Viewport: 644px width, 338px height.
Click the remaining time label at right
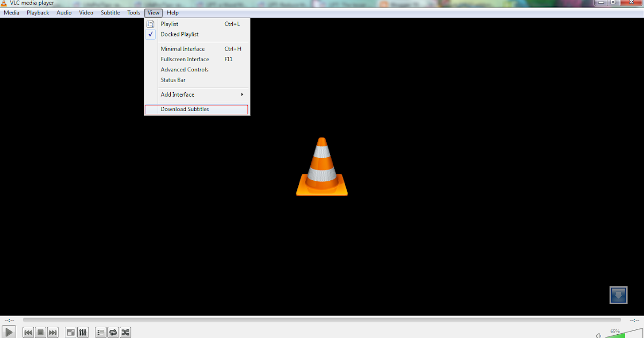click(x=633, y=320)
